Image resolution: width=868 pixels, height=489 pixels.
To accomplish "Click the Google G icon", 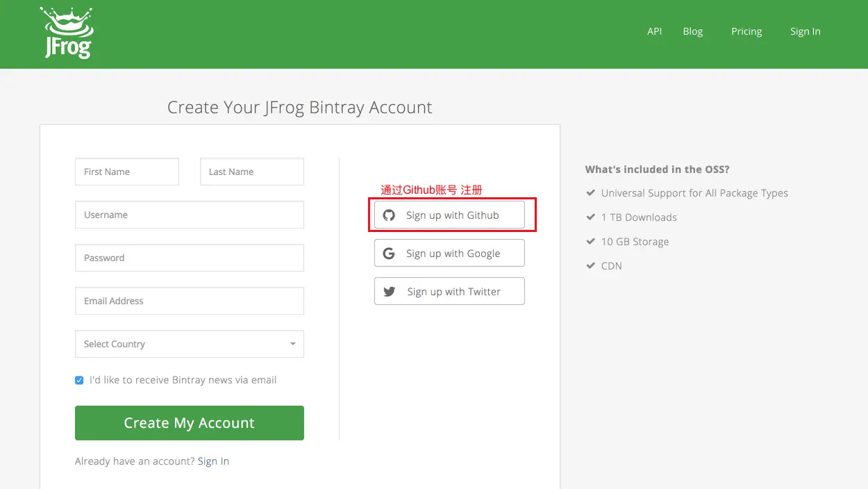I will tap(389, 254).
